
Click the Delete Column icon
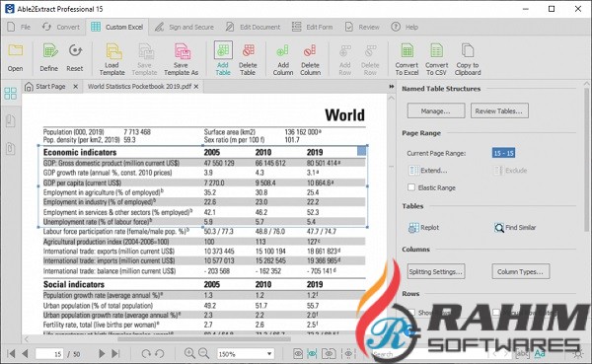(x=310, y=50)
